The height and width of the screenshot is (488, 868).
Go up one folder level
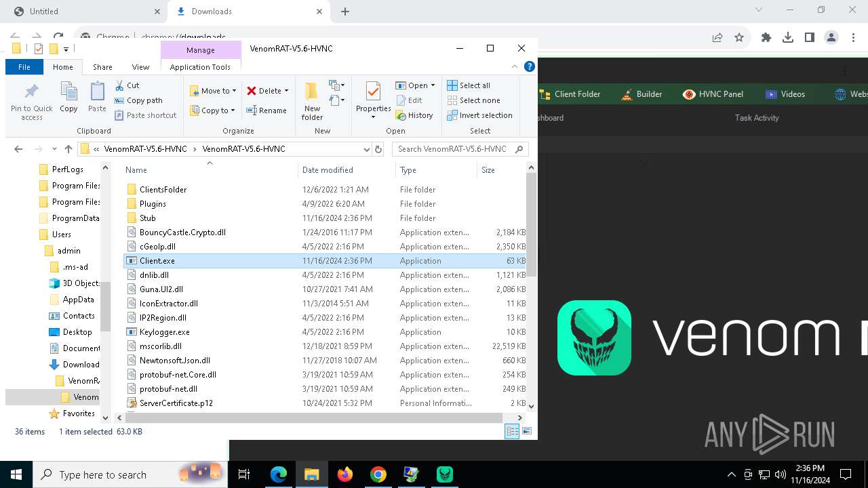68,149
